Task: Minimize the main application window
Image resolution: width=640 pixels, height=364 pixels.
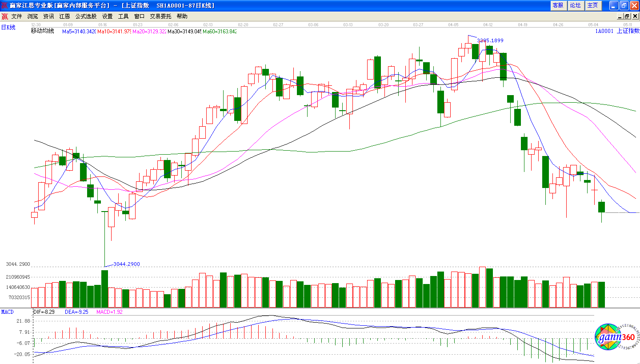Action: tap(614, 5)
